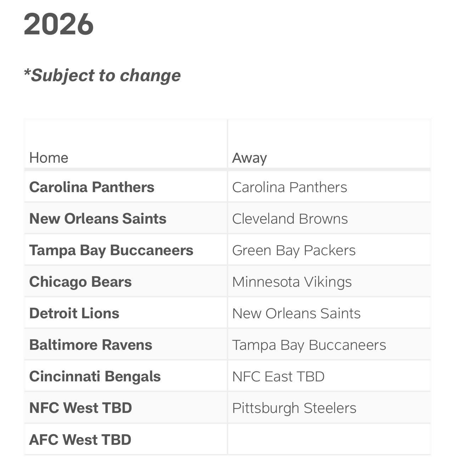Select the Baltimore Ravens home cell
Image resolution: width=455 pixels, height=476 pixels.
(91, 345)
